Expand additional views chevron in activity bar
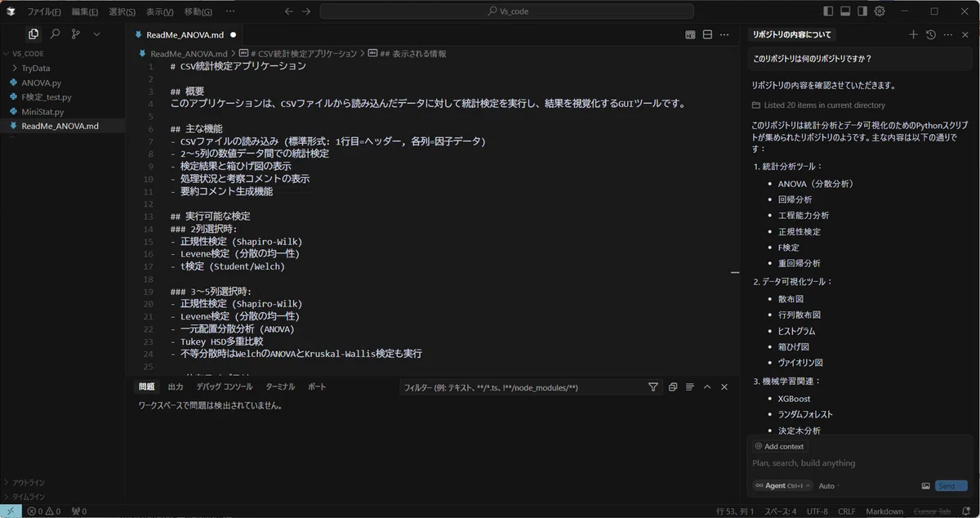This screenshot has width=980, height=518. (x=96, y=34)
